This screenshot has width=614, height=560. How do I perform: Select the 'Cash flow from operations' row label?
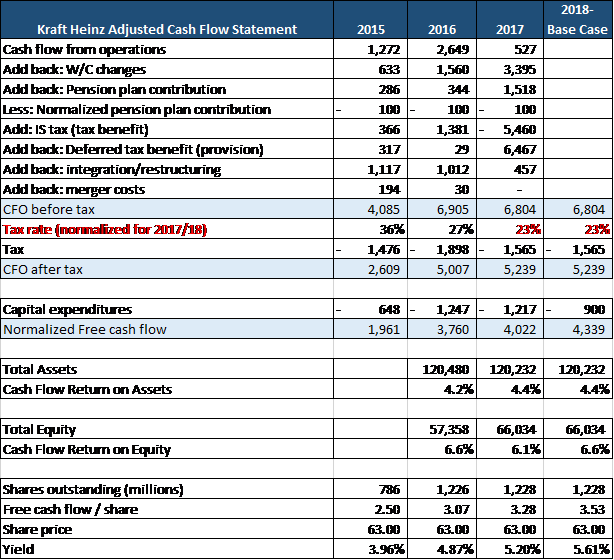84,49
